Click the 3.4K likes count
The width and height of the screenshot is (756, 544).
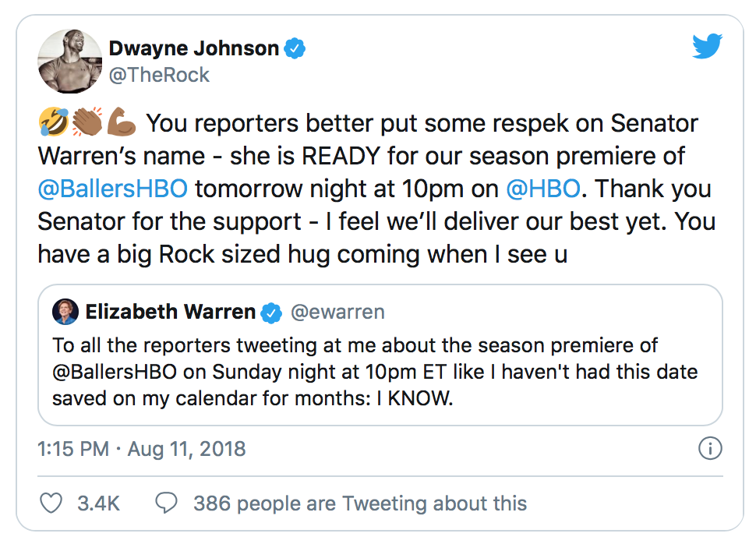98,503
